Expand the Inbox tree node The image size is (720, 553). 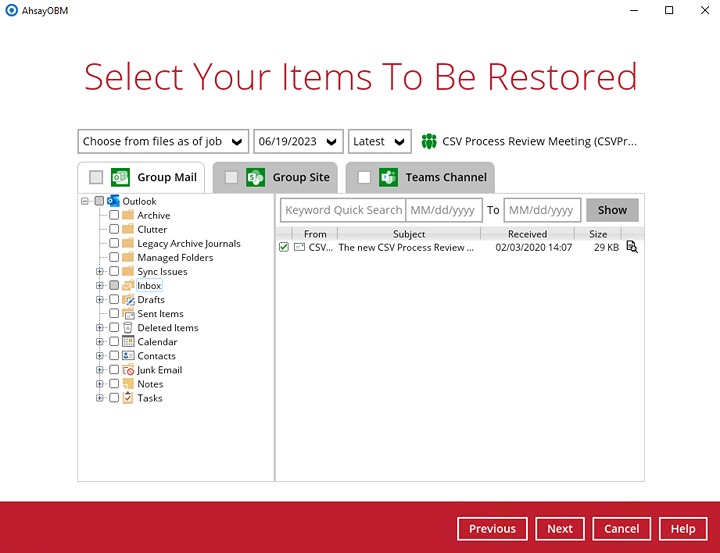click(100, 286)
